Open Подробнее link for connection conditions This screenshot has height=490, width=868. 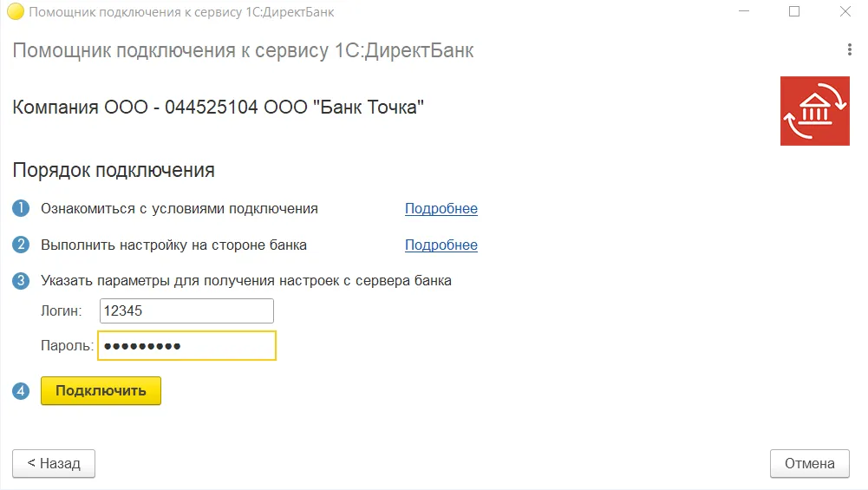(x=441, y=209)
